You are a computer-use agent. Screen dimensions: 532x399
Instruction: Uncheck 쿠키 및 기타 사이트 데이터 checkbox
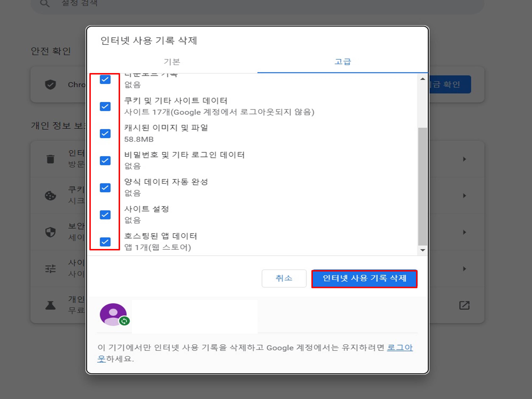(x=105, y=107)
